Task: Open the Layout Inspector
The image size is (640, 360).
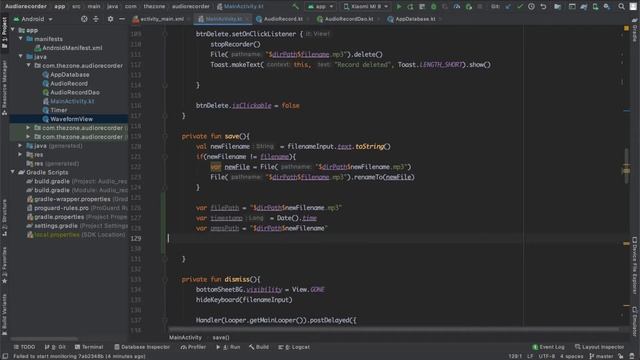Action: (x=599, y=347)
